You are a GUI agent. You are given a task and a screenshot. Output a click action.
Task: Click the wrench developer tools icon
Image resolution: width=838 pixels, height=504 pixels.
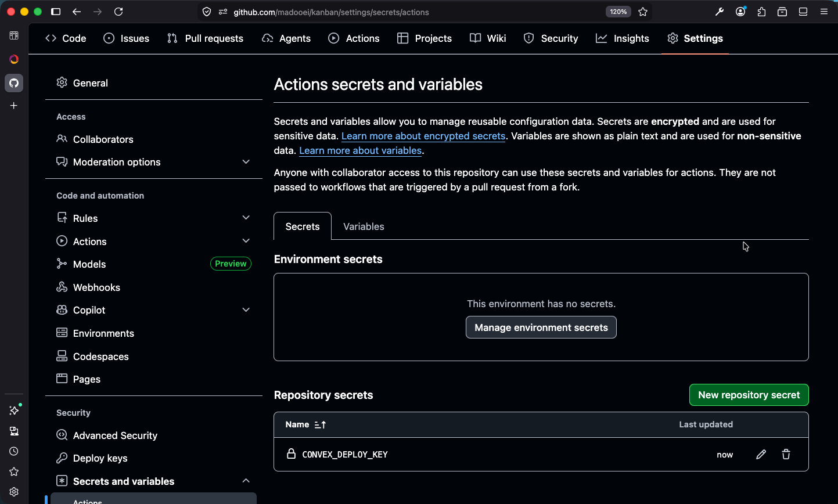click(x=720, y=12)
